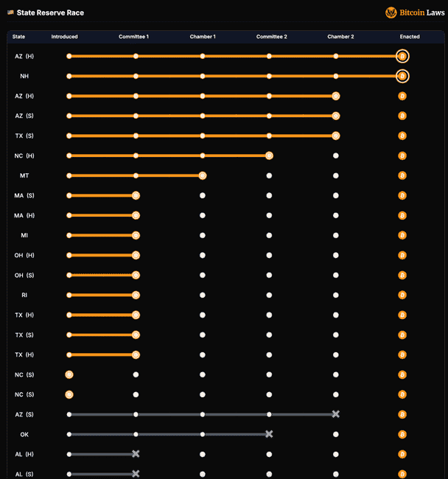The width and height of the screenshot is (448, 479).
Task: Open the MT state label
Action: point(24,175)
